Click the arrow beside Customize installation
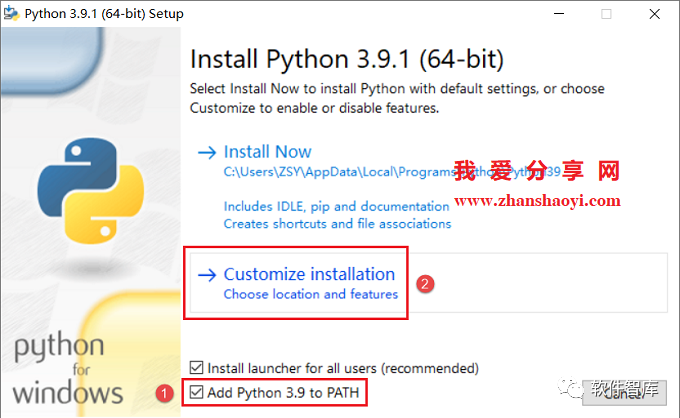The width and height of the screenshot is (680, 418). point(207,274)
